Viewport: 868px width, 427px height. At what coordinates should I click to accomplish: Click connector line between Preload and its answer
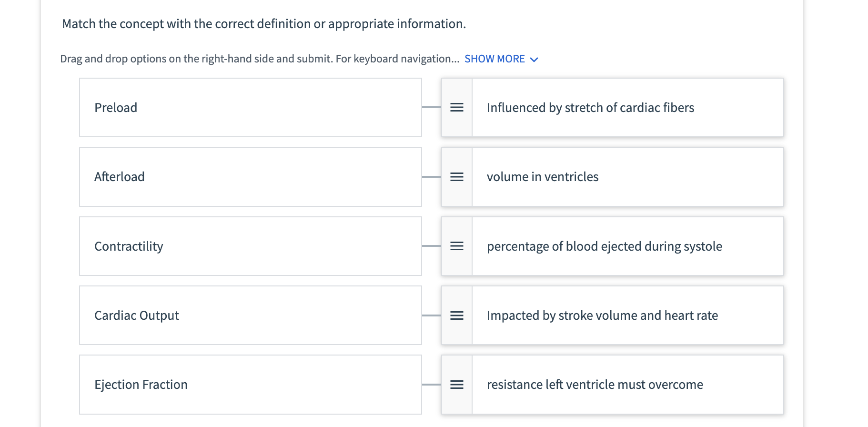point(432,108)
